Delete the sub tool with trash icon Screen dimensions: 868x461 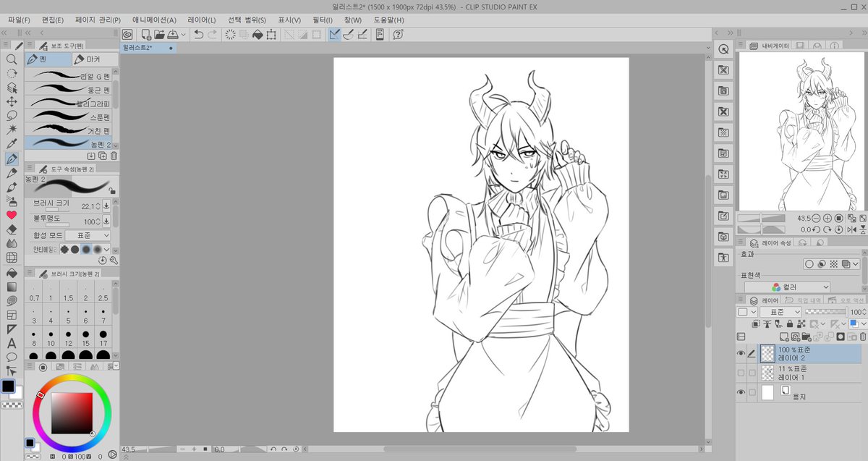[x=114, y=156]
